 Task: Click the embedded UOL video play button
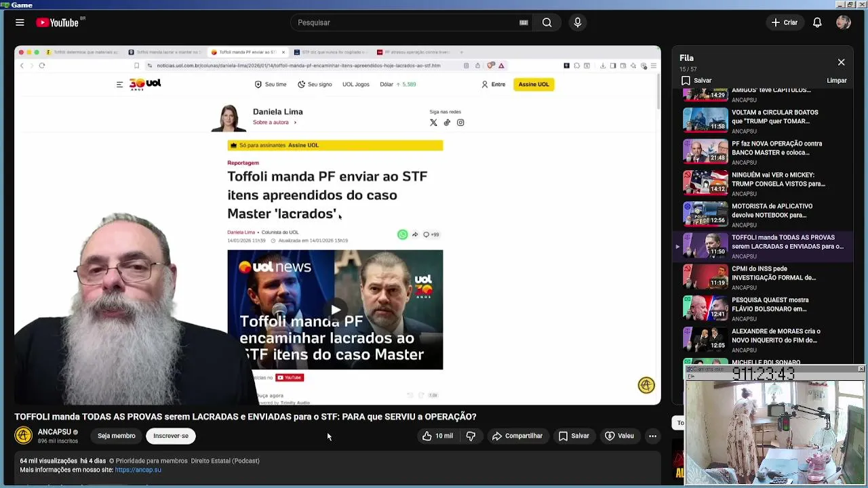(335, 310)
